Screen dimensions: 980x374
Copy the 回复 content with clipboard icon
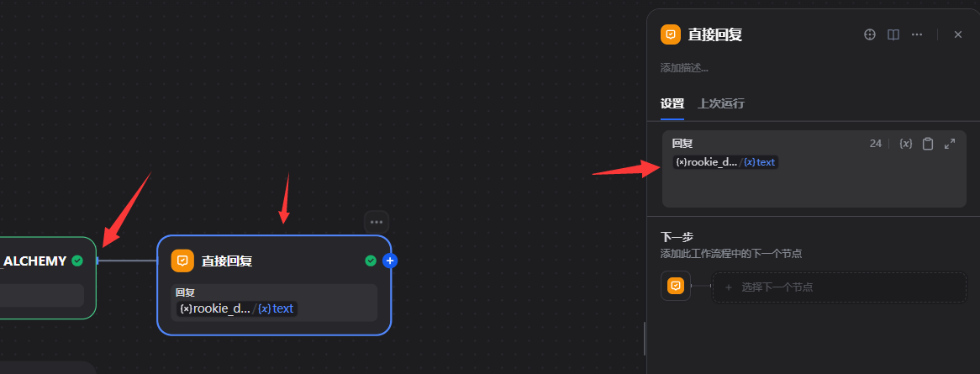click(x=928, y=144)
